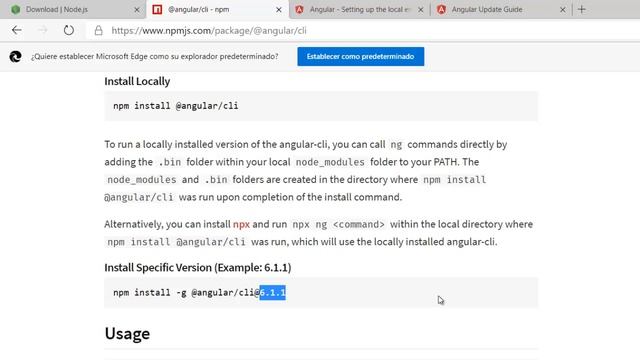Image resolution: width=640 pixels, height=360 pixels.
Task: Click the Angular favicon on the Setting up tab
Action: click(299, 9)
